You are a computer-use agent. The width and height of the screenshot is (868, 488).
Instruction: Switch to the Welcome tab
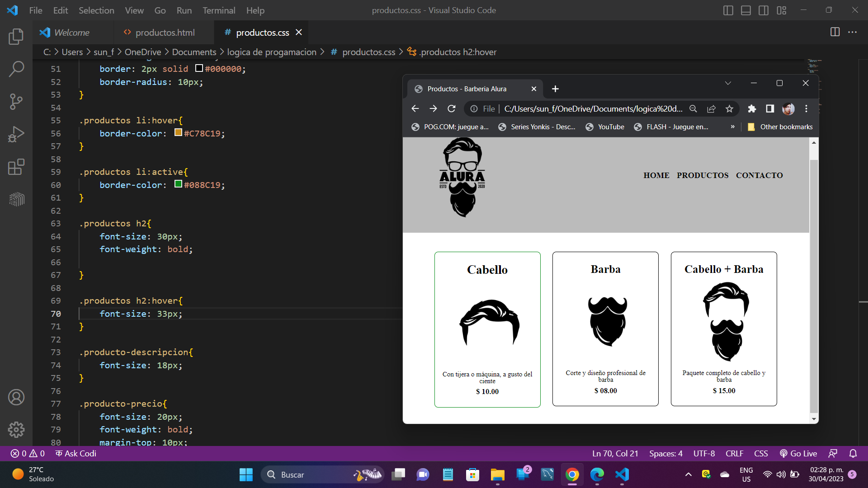coord(71,32)
